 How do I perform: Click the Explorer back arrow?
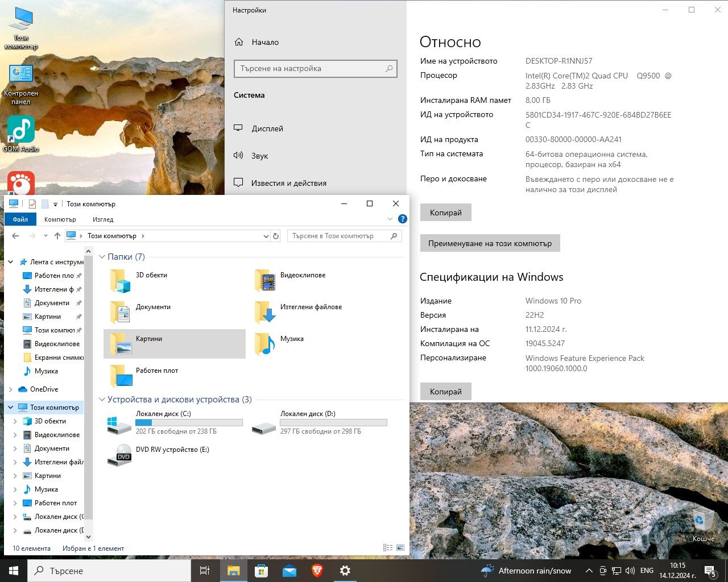[15, 236]
